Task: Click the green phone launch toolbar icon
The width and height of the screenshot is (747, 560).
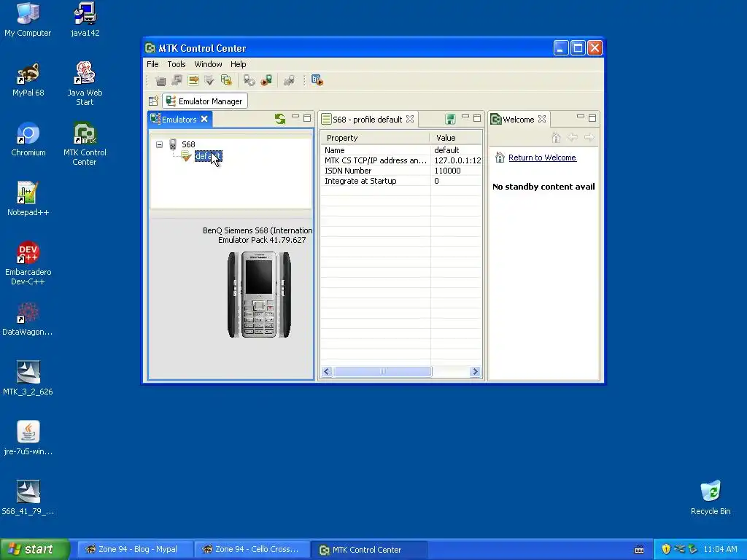Action: 266,80
